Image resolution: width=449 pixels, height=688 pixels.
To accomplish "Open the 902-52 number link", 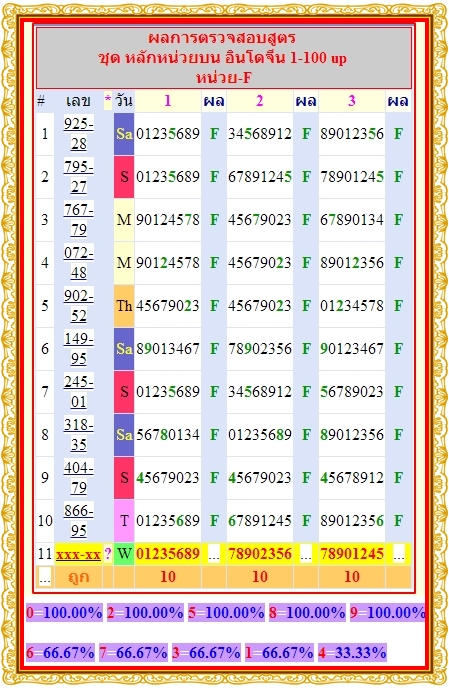I will pyautogui.click(x=79, y=306).
